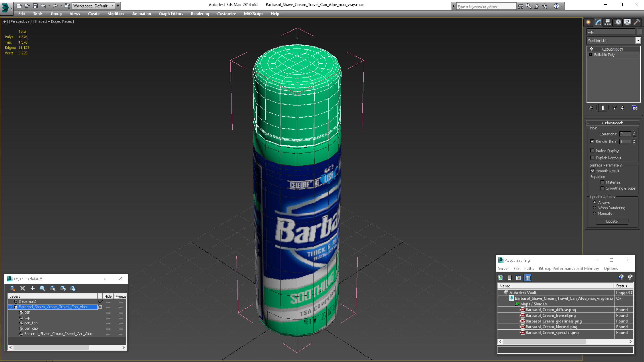The image size is (644, 362).
Task: Open the Create command panel tab
Action: click(x=589, y=22)
